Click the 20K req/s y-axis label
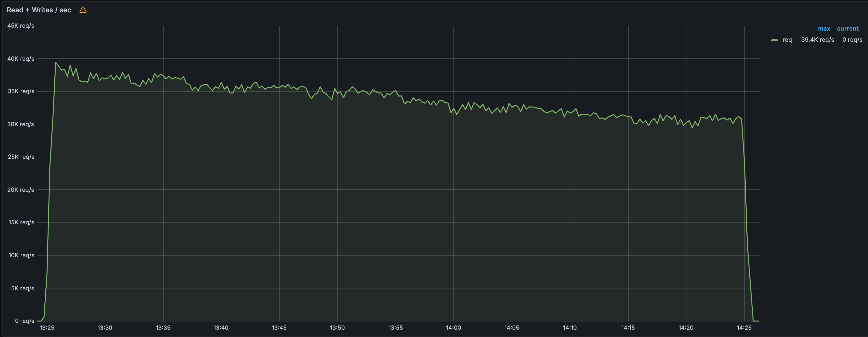868x337 pixels. (x=21, y=190)
